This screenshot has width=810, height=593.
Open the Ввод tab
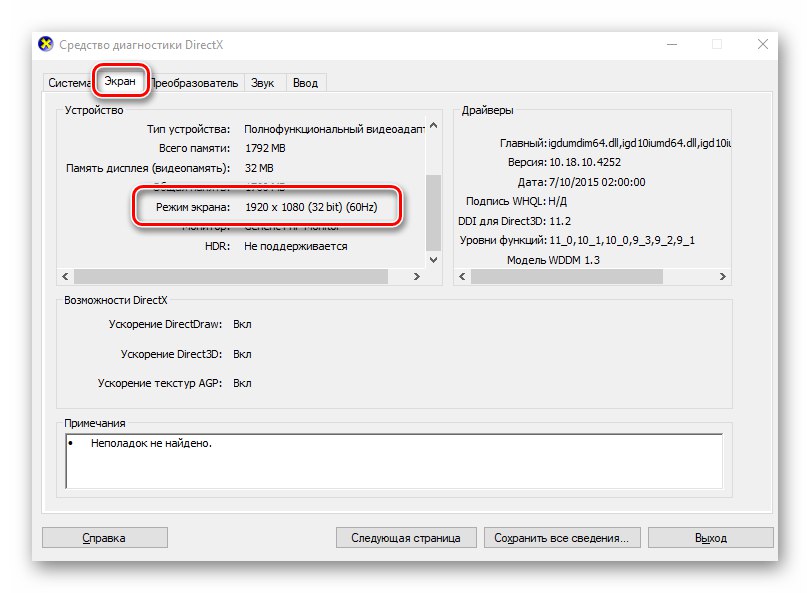[306, 82]
